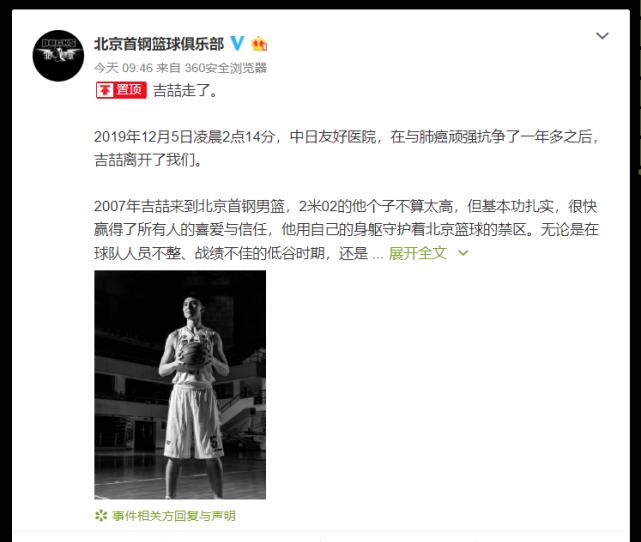This screenshot has width=641, height=542.
Task: Click the 吉喆走了 headline text
Action: pos(186,90)
